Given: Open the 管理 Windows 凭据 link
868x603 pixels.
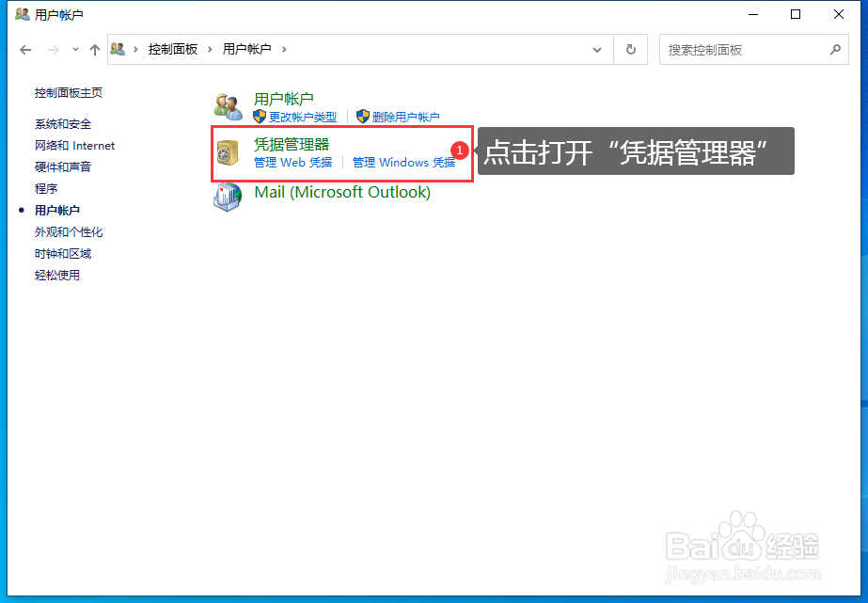Looking at the screenshot, I should (x=403, y=162).
